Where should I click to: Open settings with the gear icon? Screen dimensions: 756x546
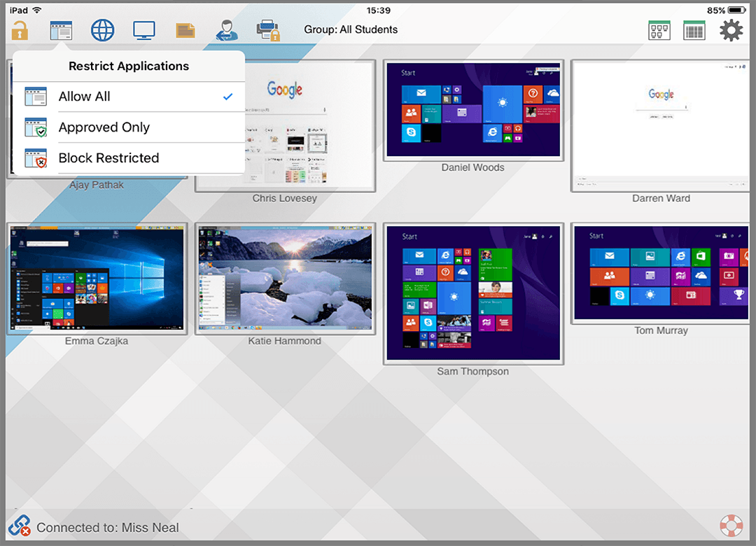(x=731, y=30)
